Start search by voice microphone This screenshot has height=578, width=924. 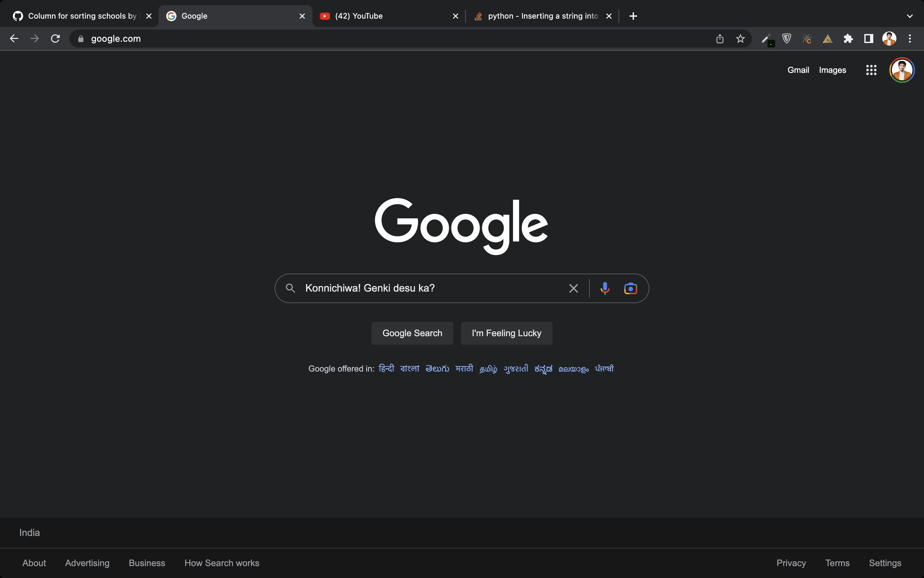click(x=605, y=288)
